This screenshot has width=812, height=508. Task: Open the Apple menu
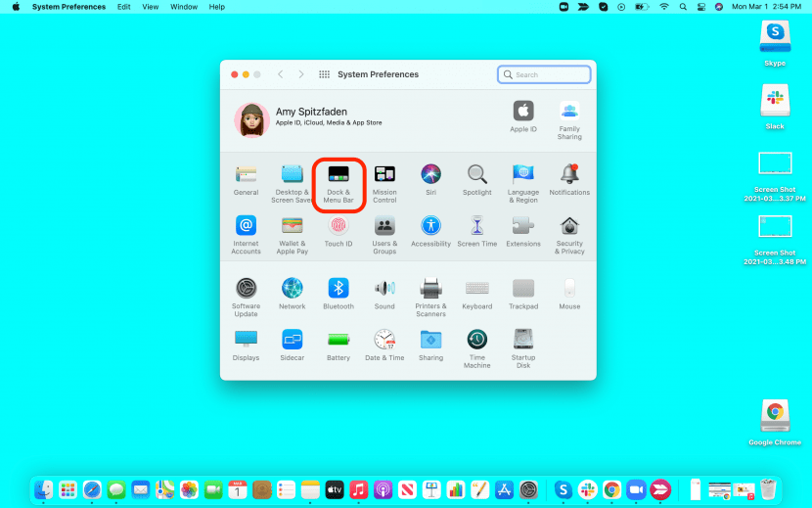[x=16, y=7]
